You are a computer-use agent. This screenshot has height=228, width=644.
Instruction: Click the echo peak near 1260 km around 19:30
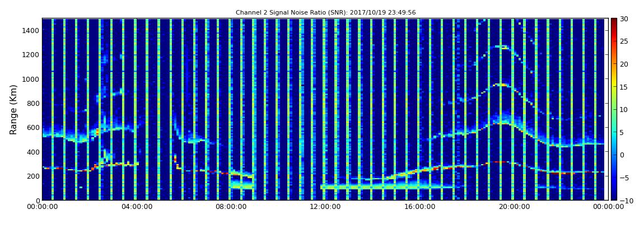501,47
